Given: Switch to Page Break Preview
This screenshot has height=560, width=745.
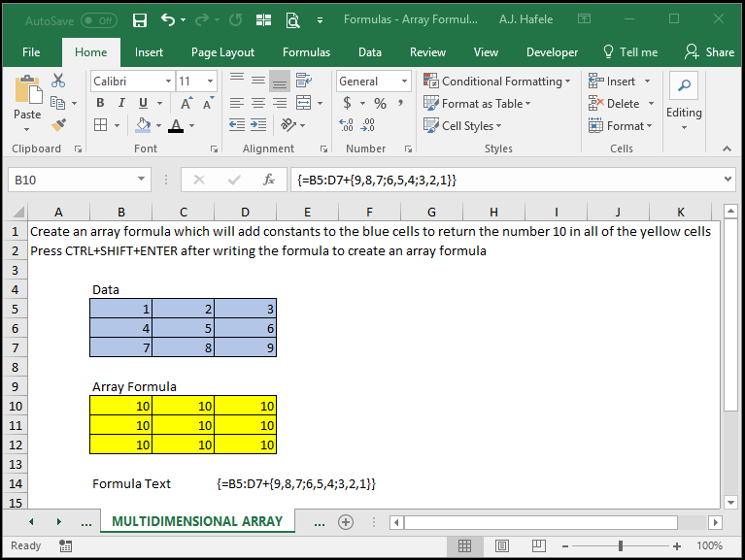Looking at the screenshot, I should point(539,546).
